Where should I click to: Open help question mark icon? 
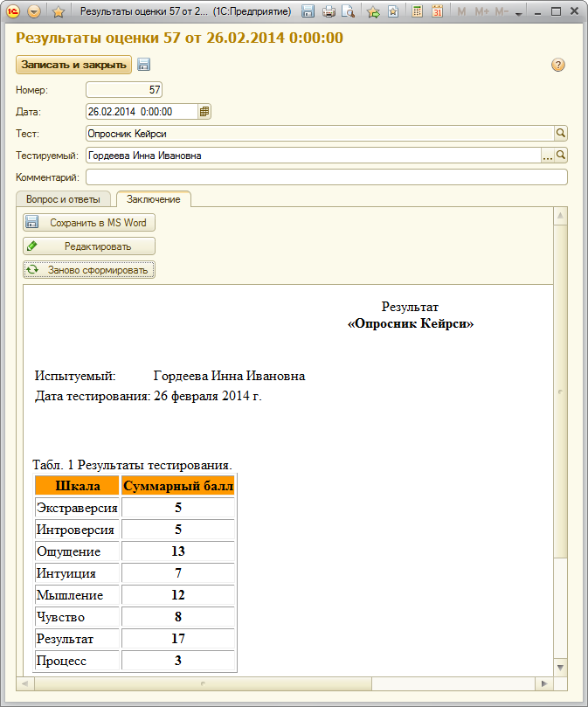click(x=557, y=65)
